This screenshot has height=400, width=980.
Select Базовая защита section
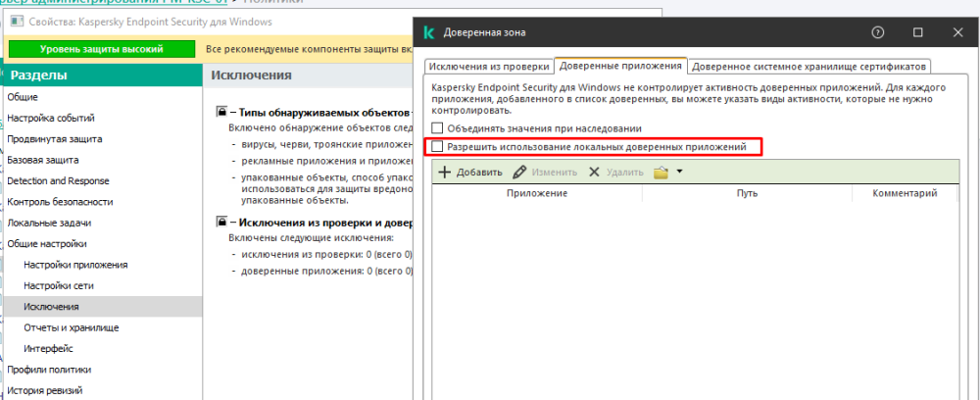coord(42,160)
